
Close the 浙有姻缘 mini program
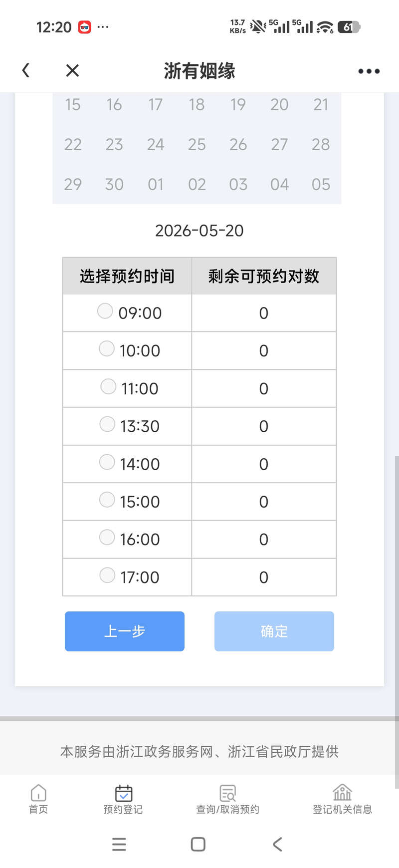click(72, 70)
